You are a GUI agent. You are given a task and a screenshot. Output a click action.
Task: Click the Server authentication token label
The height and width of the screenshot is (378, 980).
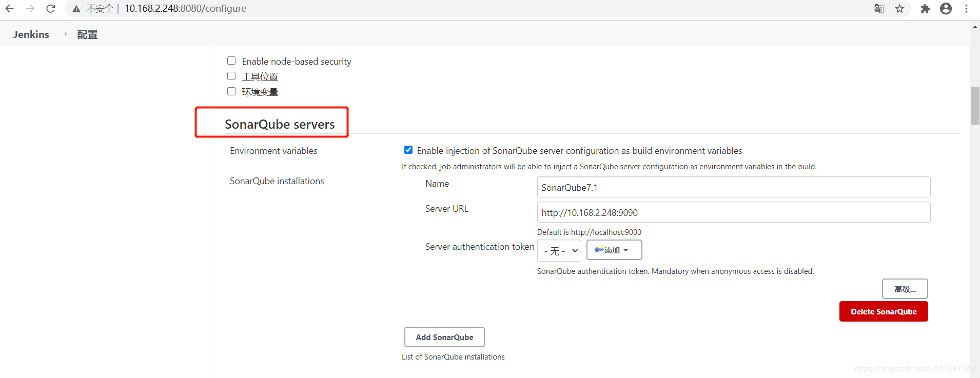point(480,247)
